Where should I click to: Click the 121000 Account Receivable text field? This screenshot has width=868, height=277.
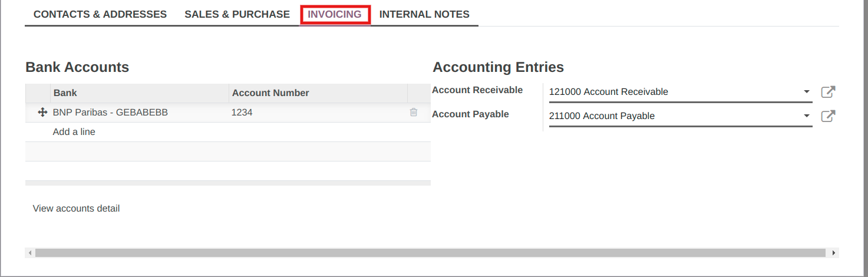point(672,92)
